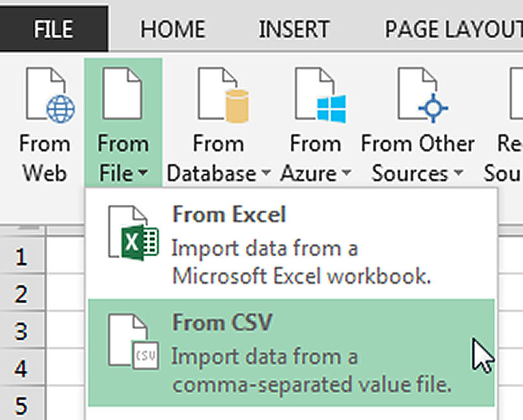Expand the From Azure dropdown arrow
The height and width of the screenshot is (420, 523).
click(347, 173)
